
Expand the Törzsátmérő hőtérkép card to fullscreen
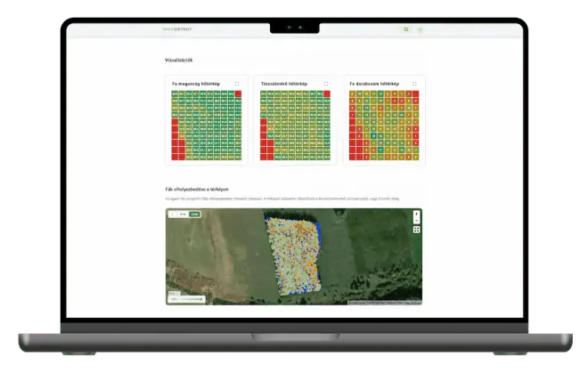pyautogui.click(x=326, y=84)
